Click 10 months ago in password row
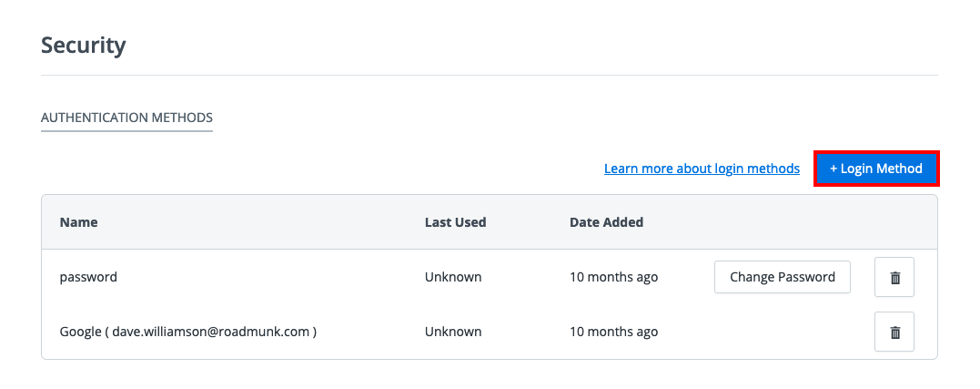 613,277
